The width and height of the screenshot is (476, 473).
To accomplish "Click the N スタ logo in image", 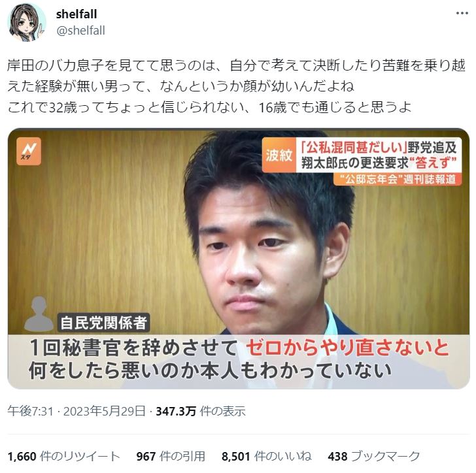I will click(29, 151).
